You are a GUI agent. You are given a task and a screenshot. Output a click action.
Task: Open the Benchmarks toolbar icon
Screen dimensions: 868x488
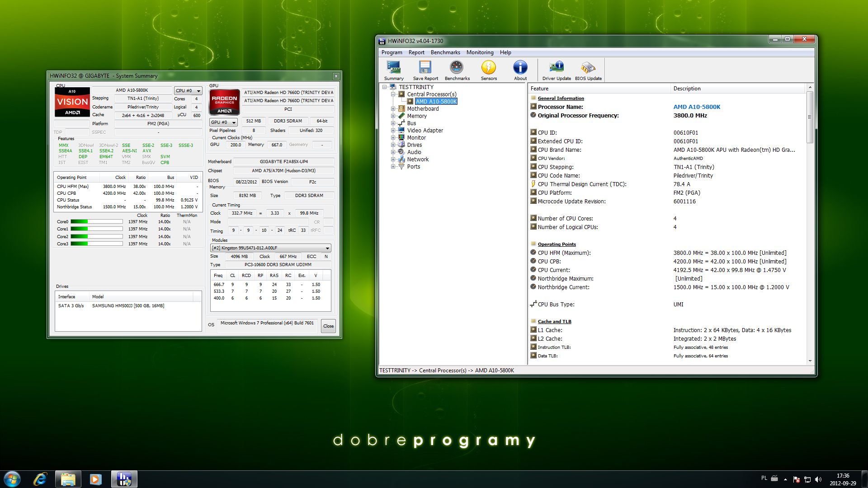pyautogui.click(x=457, y=70)
